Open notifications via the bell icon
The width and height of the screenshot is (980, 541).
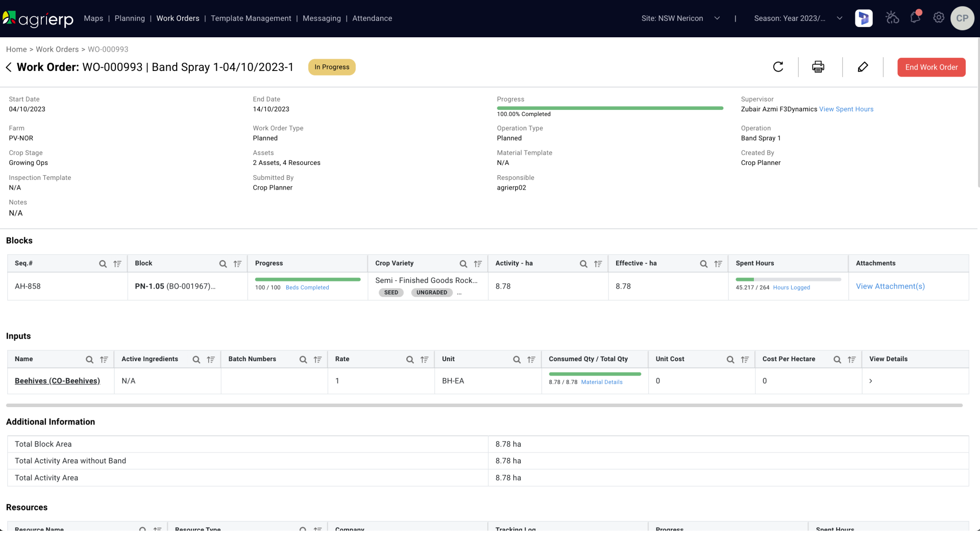point(915,18)
